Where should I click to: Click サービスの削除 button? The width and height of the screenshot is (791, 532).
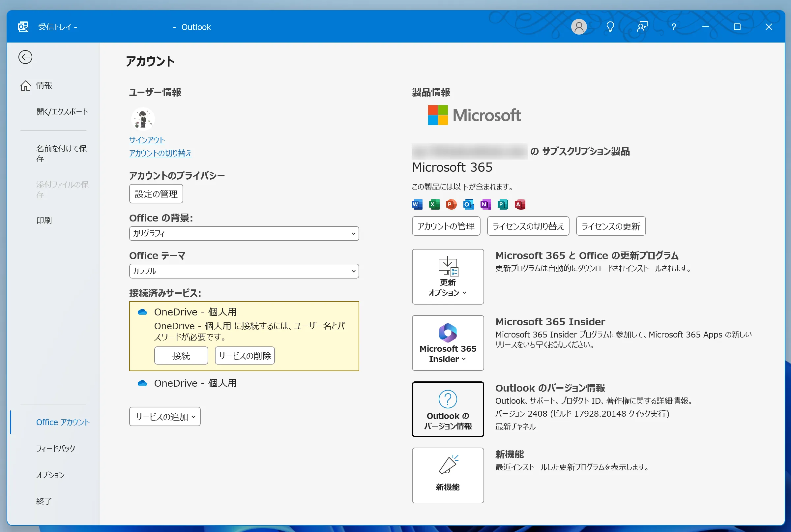coord(245,356)
